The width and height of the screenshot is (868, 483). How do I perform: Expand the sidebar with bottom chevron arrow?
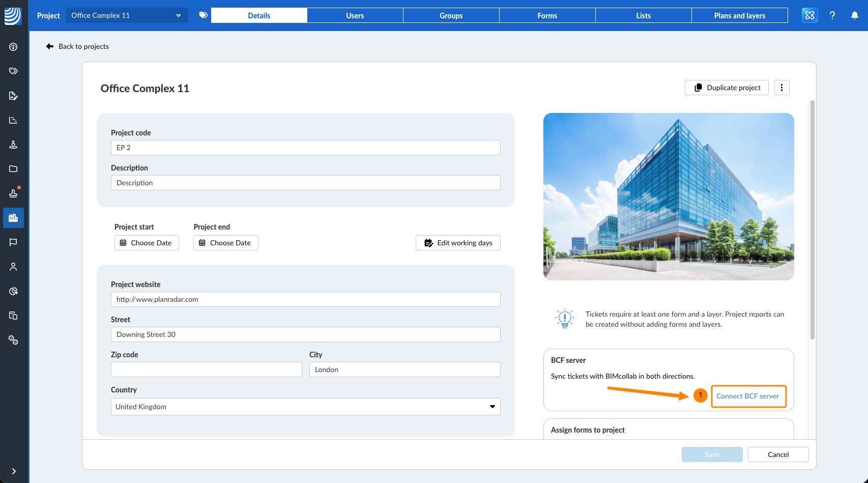tap(14, 471)
